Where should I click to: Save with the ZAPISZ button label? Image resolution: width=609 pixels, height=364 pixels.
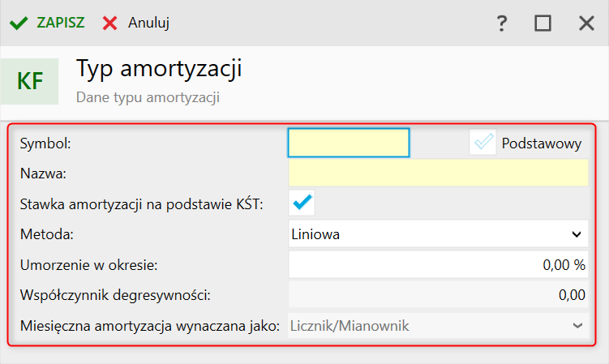[x=61, y=23]
